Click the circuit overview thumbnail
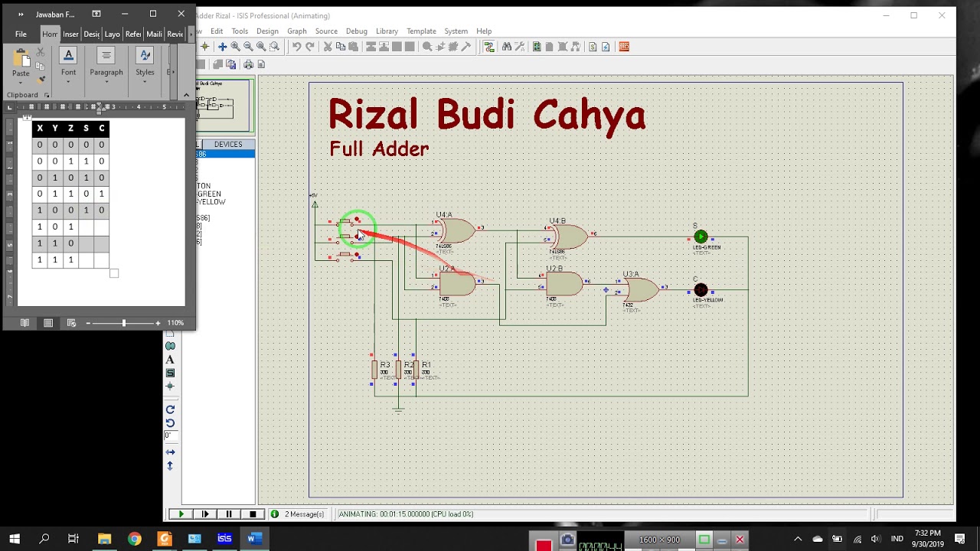This screenshot has height=551, width=980. coord(224,105)
